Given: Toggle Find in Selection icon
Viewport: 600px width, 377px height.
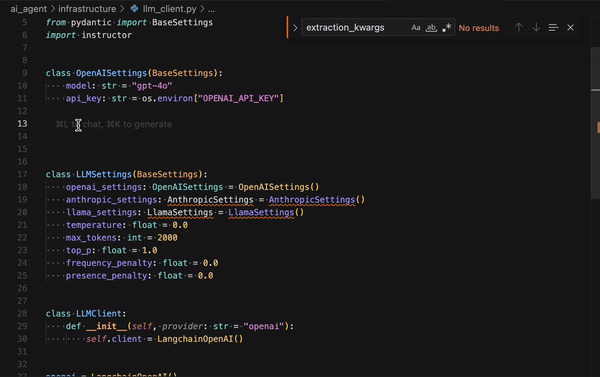Looking at the screenshot, I should coord(553,28).
